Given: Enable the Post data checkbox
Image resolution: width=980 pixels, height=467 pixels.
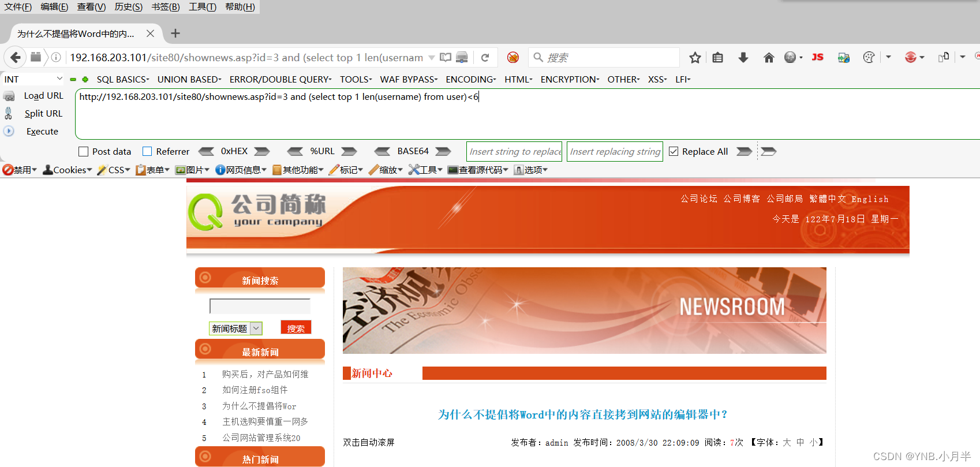Looking at the screenshot, I should tap(83, 151).
